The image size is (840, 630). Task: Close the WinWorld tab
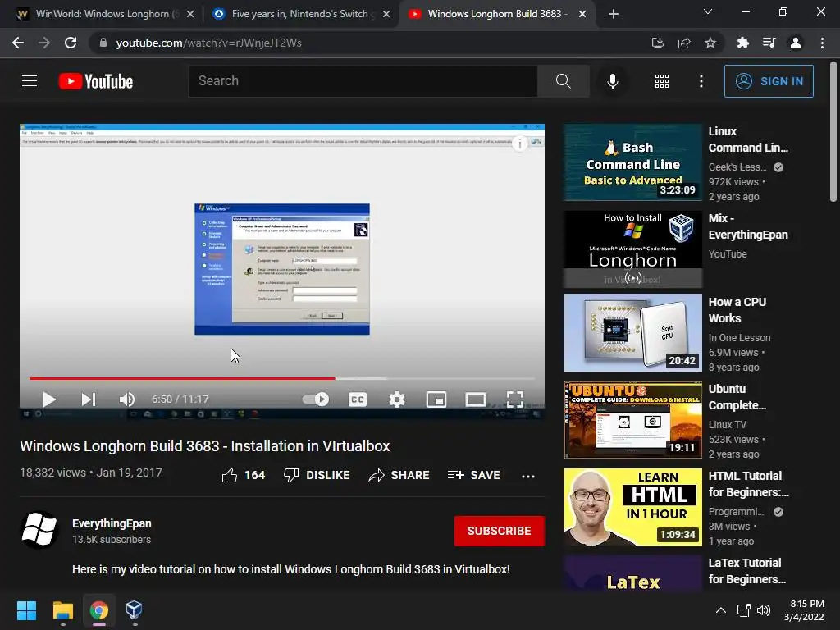click(190, 15)
